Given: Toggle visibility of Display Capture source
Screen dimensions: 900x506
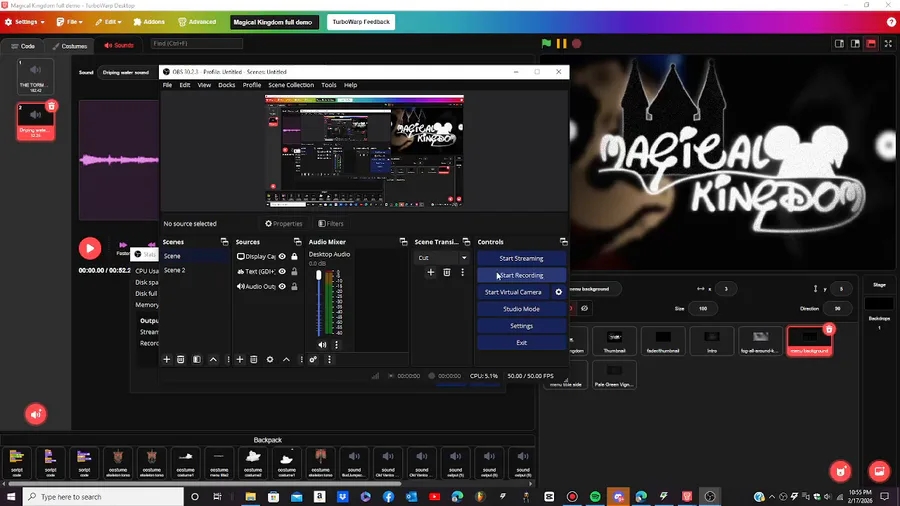Looking at the screenshot, I should pos(282,256).
